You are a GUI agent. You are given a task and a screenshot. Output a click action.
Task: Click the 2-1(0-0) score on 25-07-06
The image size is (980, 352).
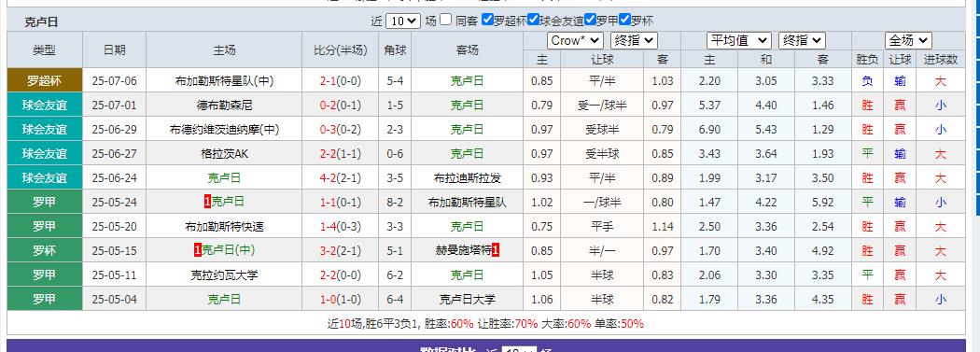[340, 81]
